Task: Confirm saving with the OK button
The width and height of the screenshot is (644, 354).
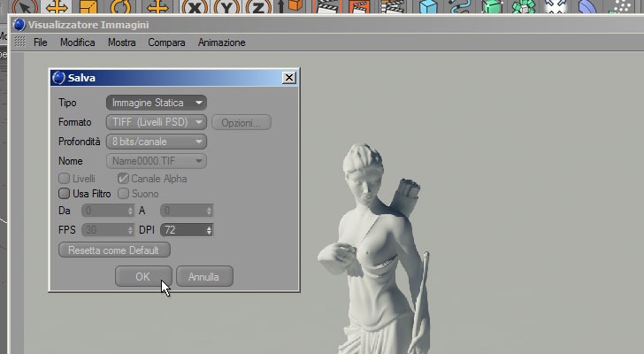Action: pyautogui.click(x=143, y=276)
